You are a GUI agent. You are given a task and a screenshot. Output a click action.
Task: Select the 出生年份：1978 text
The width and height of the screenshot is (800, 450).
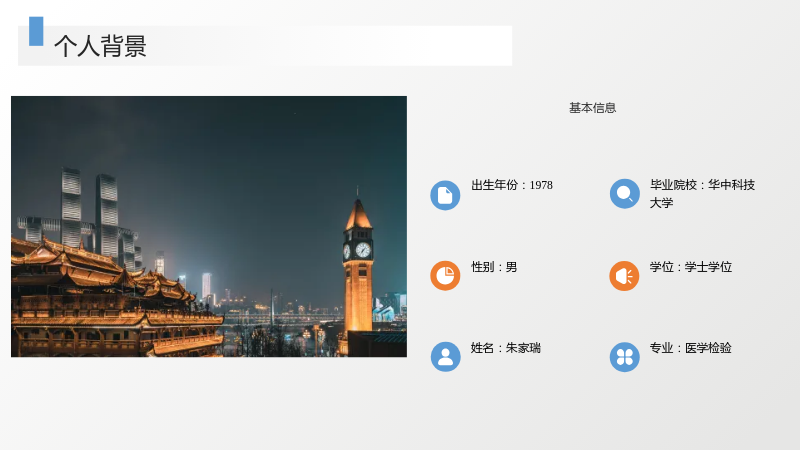click(512, 185)
